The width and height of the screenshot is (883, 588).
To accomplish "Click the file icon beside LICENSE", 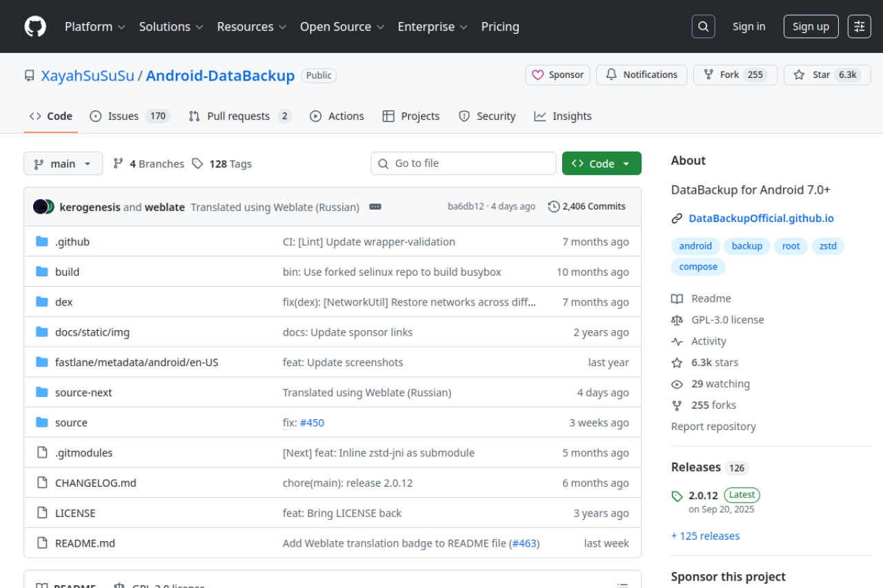I will point(41,513).
